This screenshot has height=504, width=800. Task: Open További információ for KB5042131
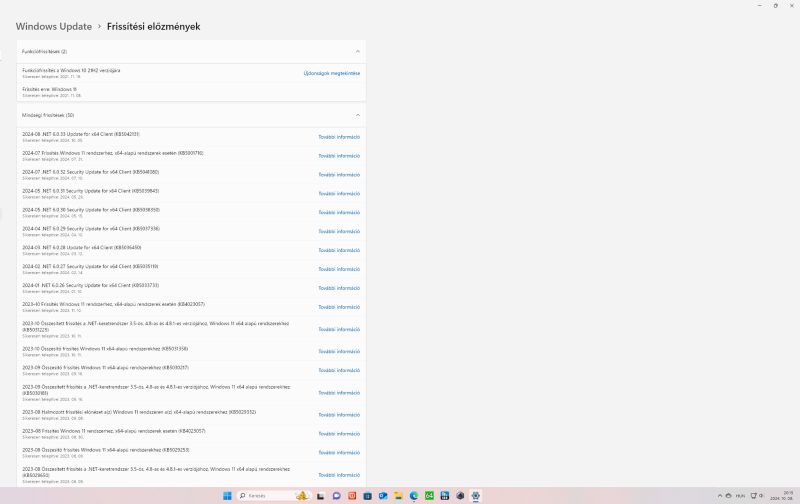[x=339, y=137]
